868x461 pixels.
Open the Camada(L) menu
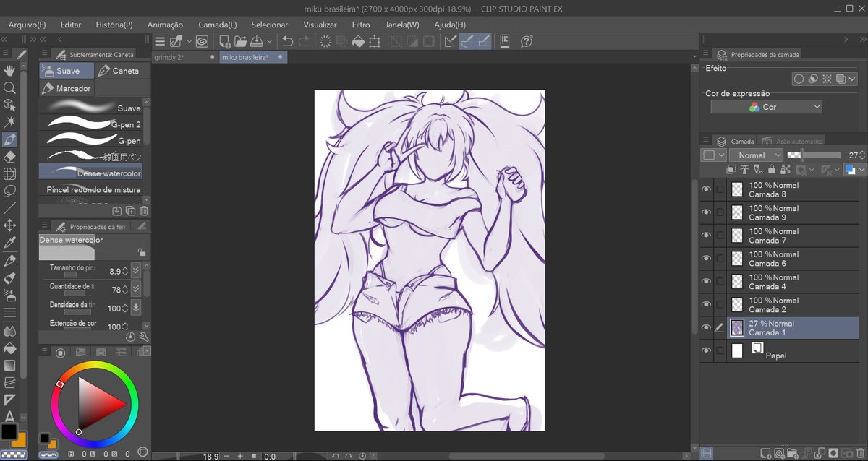coord(217,25)
